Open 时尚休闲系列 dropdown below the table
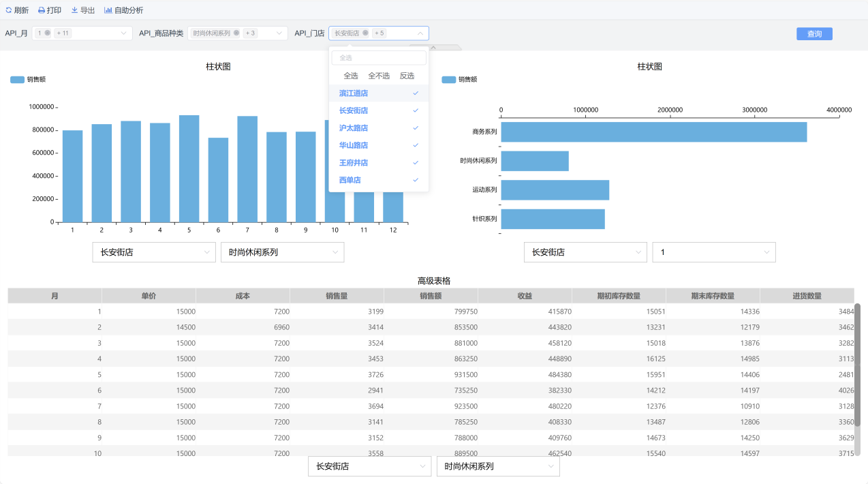The width and height of the screenshot is (868, 484). pos(498,466)
